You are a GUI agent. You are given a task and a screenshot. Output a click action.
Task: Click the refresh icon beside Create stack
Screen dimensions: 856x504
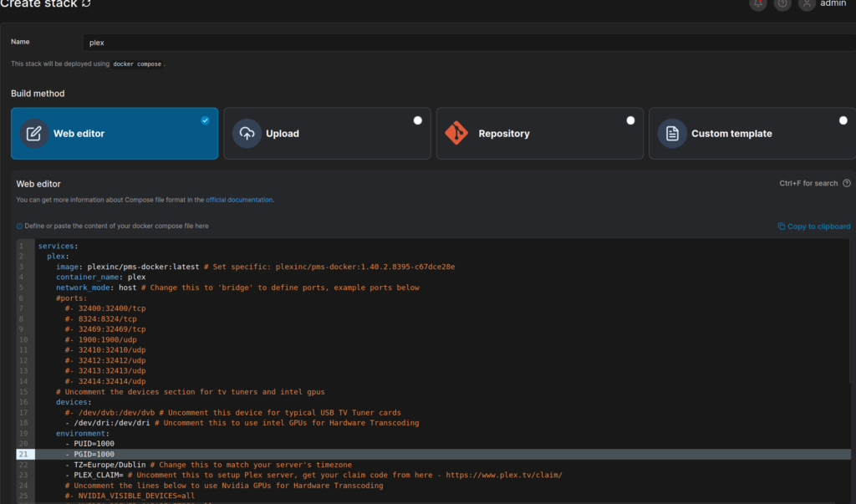point(87,3)
